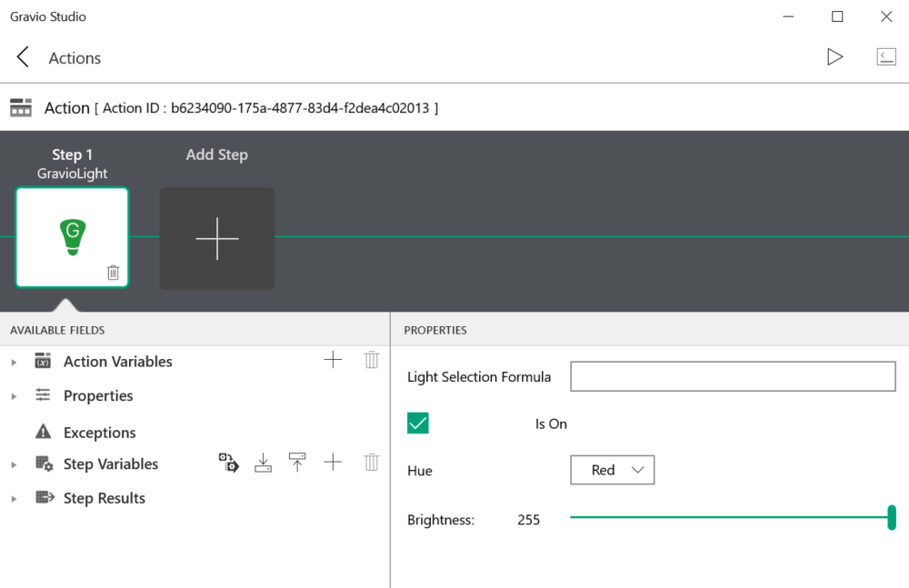
Task: Click the PROPERTIES panel header
Action: coord(435,330)
